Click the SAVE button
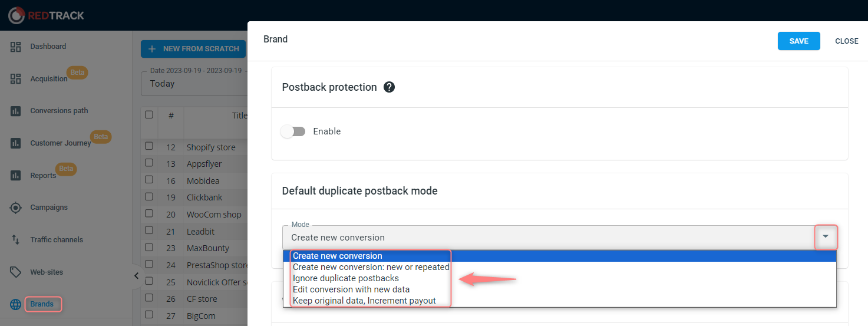 tap(799, 41)
